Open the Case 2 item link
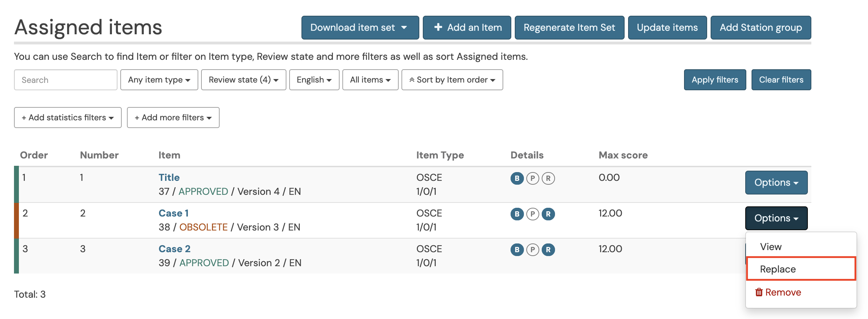 175,249
